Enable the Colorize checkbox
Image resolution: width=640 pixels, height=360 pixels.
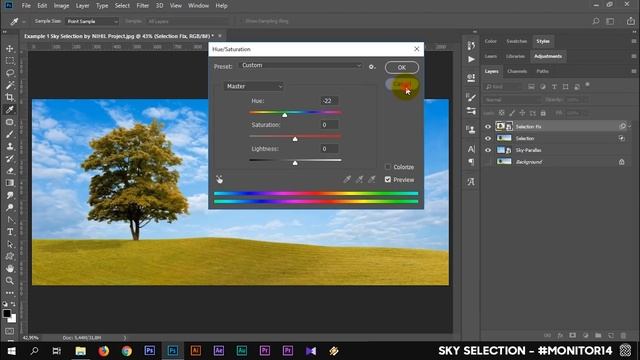(388, 167)
